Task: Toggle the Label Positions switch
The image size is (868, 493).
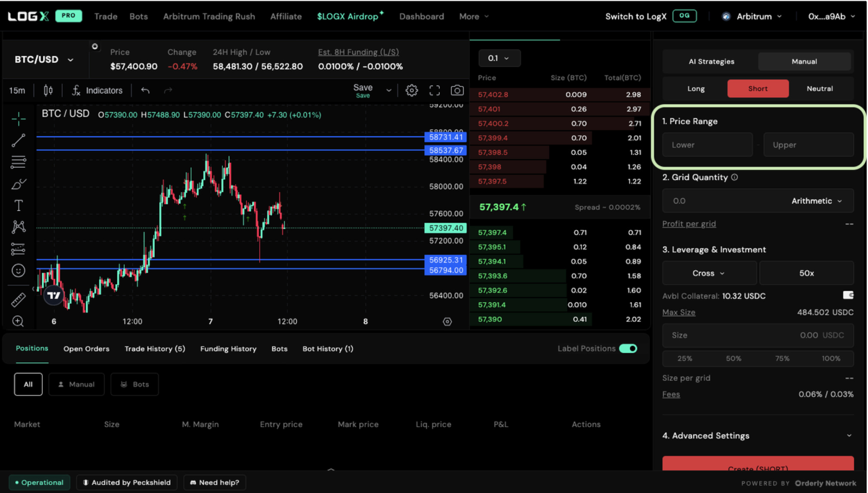Action: click(x=628, y=348)
